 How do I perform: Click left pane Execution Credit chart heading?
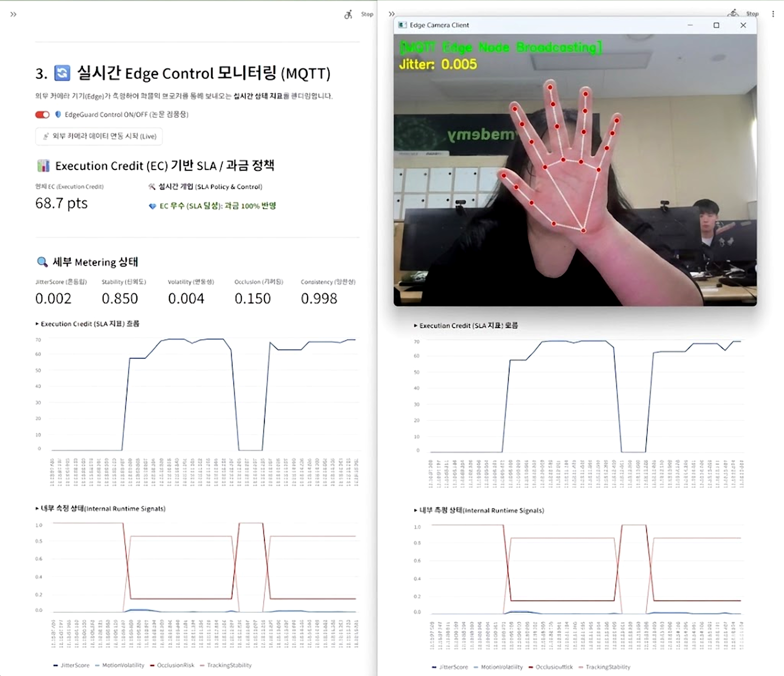(88, 324)
